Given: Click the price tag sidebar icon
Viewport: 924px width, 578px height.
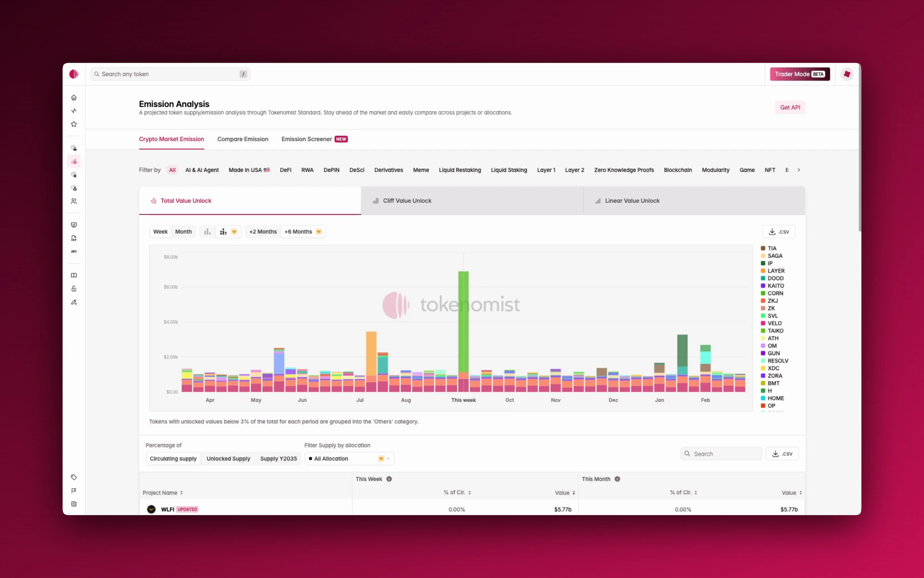Looking at the screenshot, I should [x=74, y=477].
